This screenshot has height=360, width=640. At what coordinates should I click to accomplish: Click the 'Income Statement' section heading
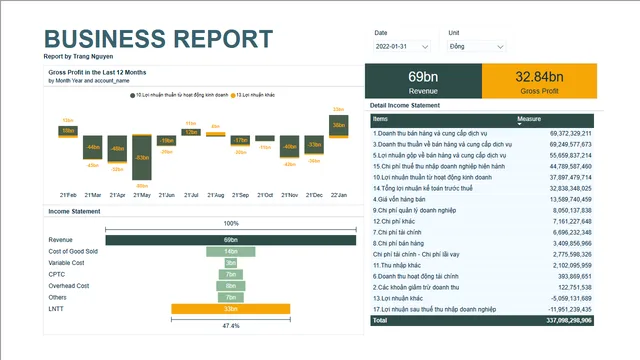74,211
